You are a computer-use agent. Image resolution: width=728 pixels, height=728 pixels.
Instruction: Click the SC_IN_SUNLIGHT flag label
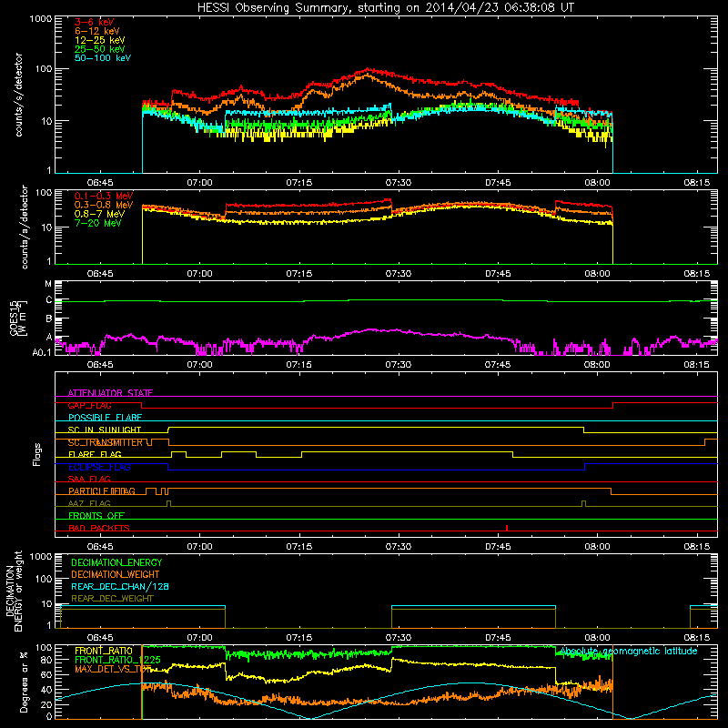tap(105, 430)
